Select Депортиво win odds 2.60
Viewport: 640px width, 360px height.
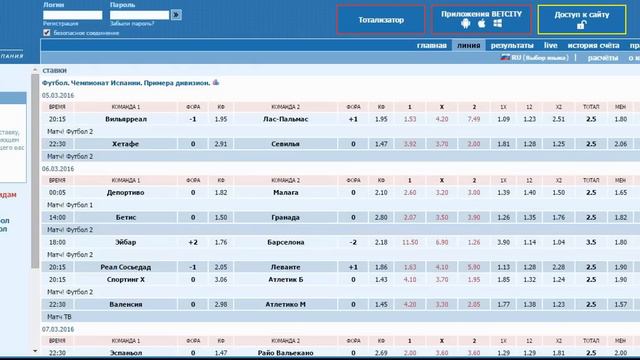(x=410, y=193)
